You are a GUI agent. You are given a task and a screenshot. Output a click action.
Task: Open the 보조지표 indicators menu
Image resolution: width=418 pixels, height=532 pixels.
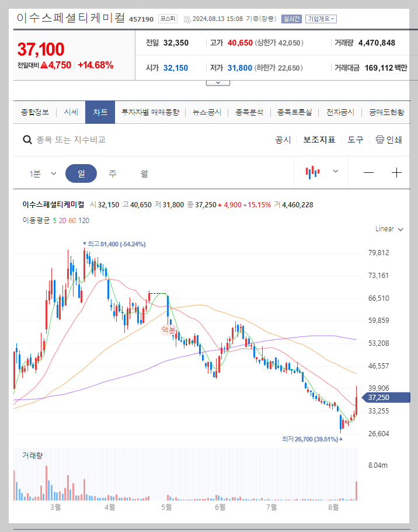[x=318, y=140]
